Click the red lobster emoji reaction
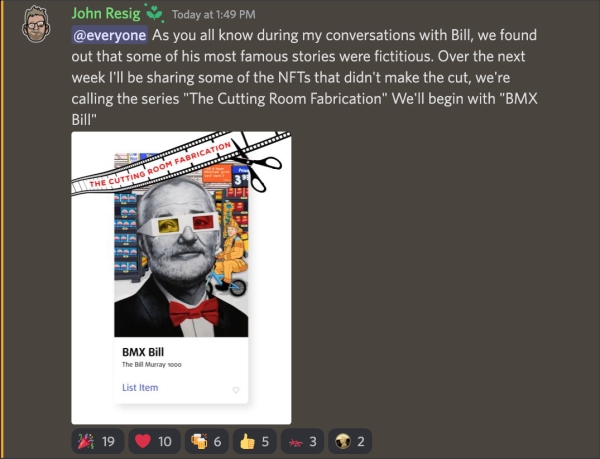 [x=302, y=441]
